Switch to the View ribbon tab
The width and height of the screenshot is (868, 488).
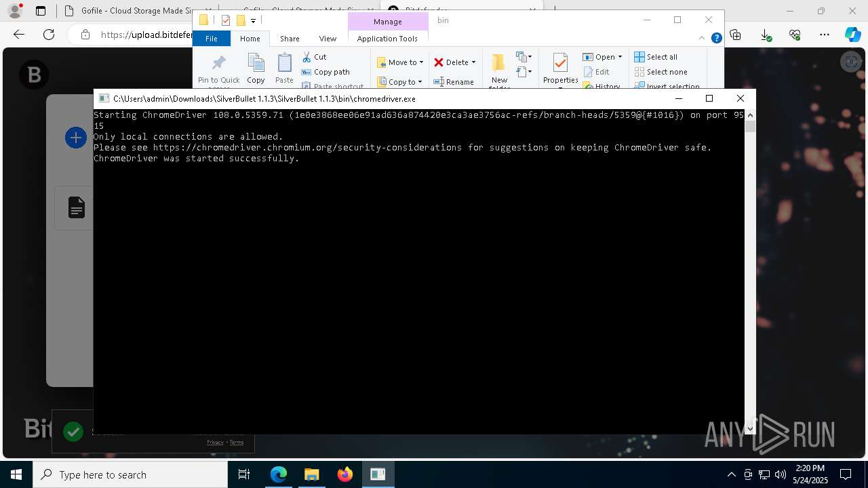coord(328,39)
